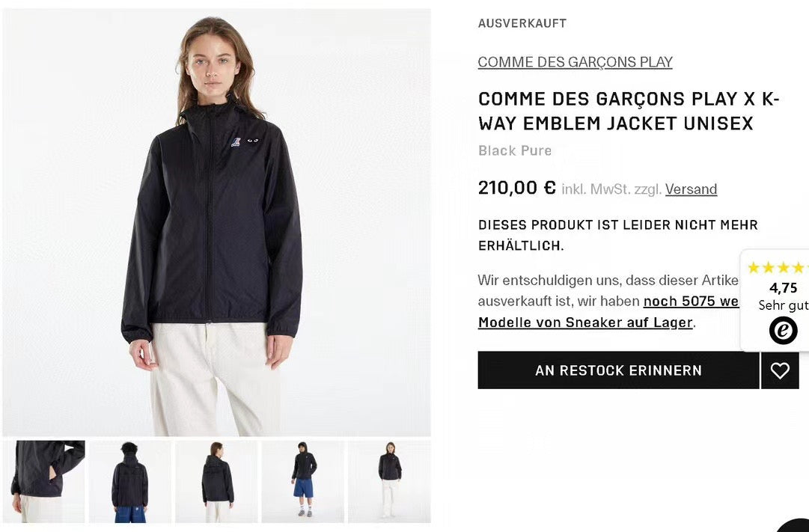The image size is (809, 532).
Task: Select the full-body woman thumbnail in white pants
Action: 390,481
